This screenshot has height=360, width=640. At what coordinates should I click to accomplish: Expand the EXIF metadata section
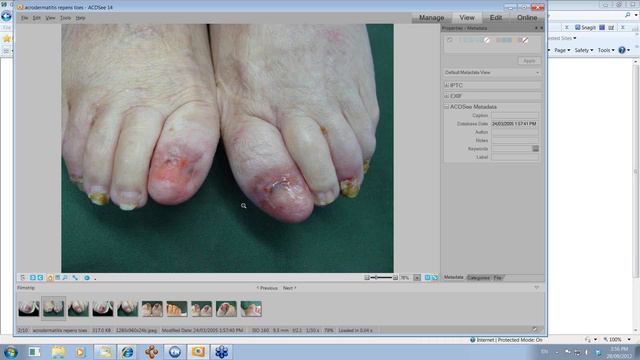(x=447, y=96)
